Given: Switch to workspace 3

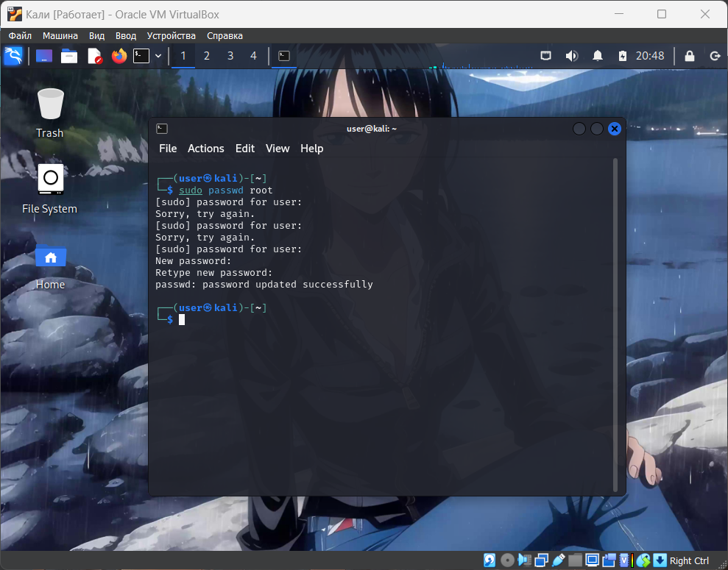Looking at the screenshot, I should (x=230, y=56).
